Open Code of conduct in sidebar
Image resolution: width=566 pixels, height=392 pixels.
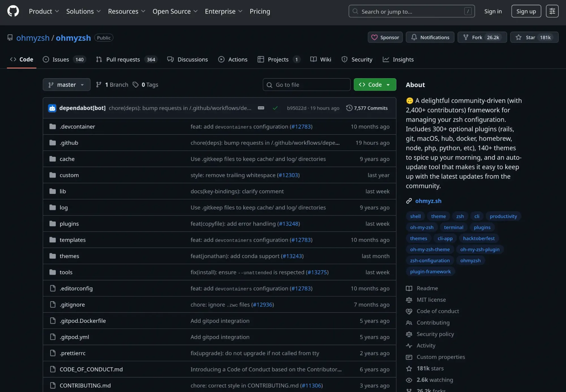[x=438, y=311]
